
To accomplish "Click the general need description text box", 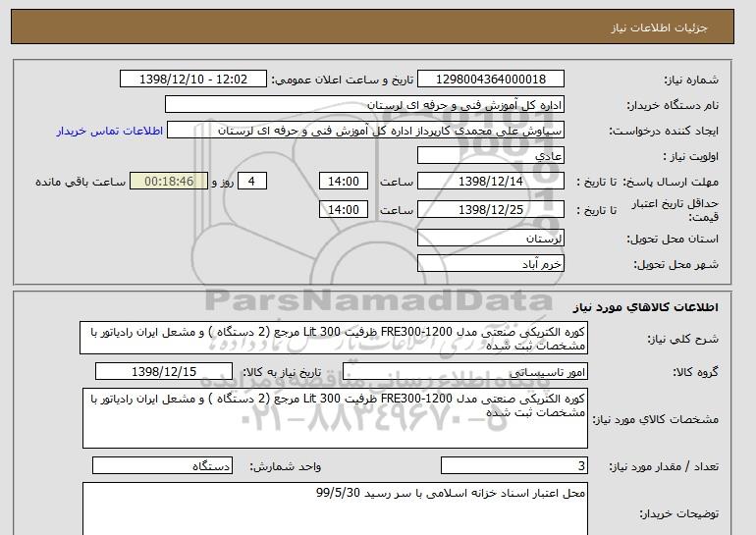I will click(334, 339).
